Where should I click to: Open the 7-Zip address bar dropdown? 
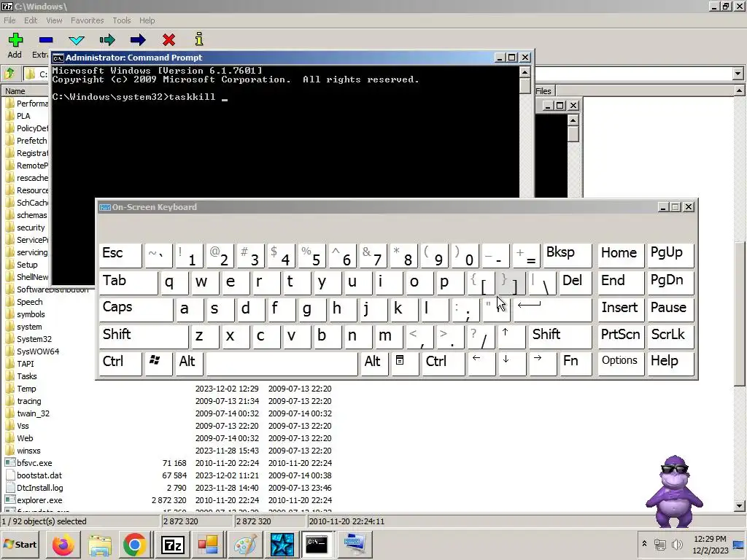(738, 74)
